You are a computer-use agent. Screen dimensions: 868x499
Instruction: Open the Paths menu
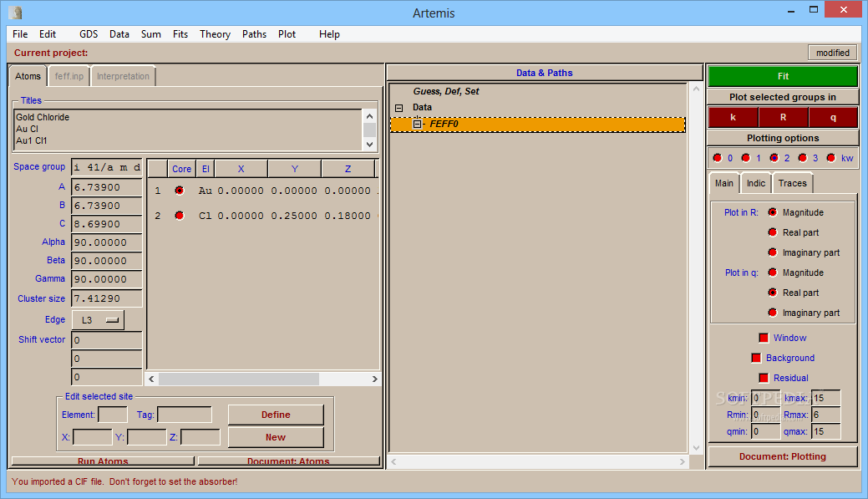click(254, 34)
